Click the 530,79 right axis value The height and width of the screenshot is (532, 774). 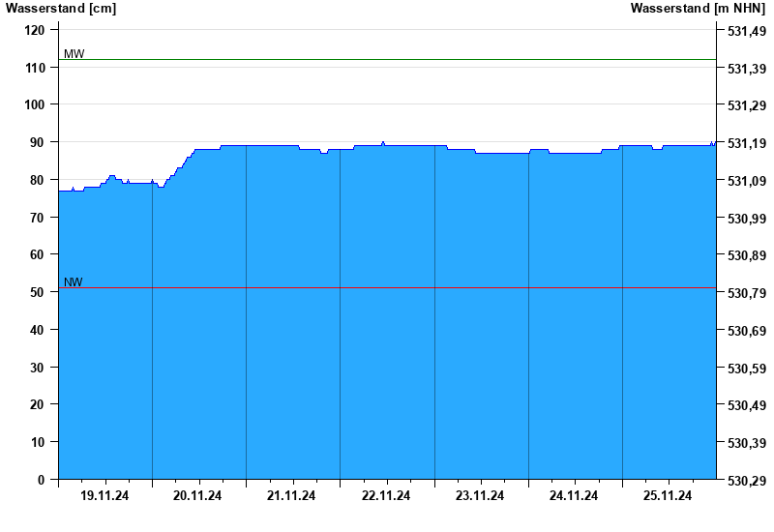point(747,293)
